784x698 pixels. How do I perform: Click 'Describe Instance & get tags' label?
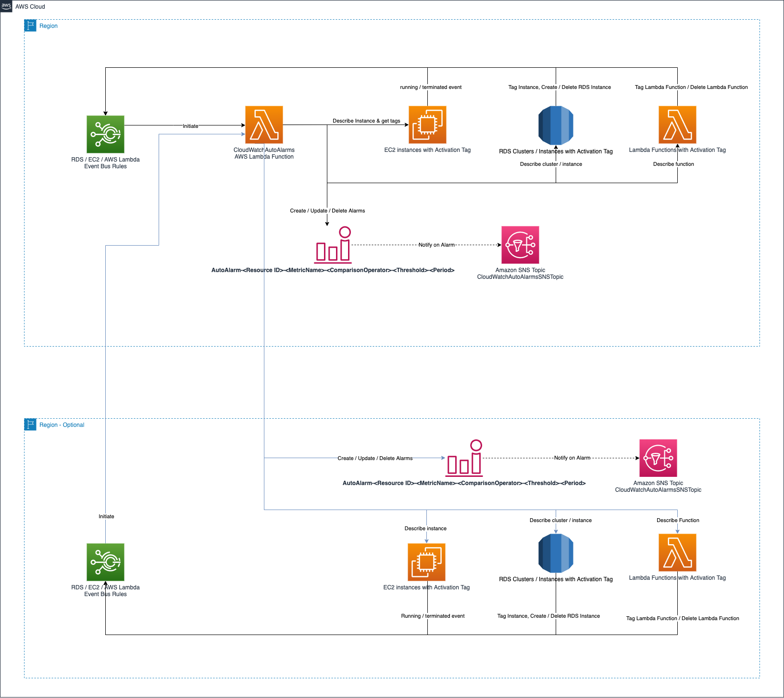coord(366,121)
